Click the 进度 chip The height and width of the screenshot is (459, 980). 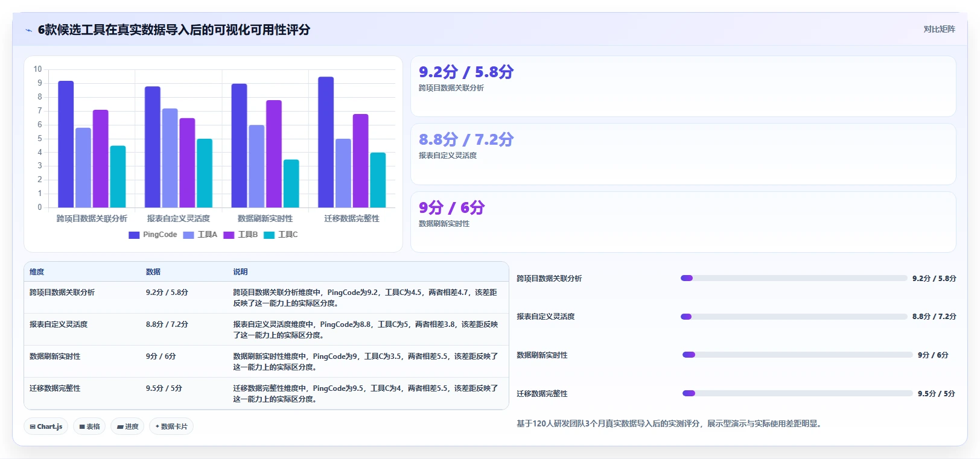(x=127, y=426)
